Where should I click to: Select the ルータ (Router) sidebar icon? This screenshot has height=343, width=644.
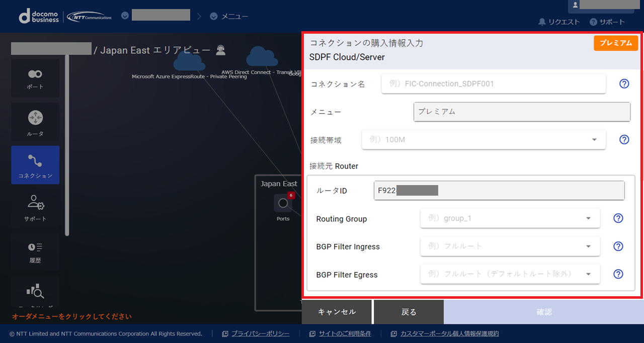[x=35, y=122]
